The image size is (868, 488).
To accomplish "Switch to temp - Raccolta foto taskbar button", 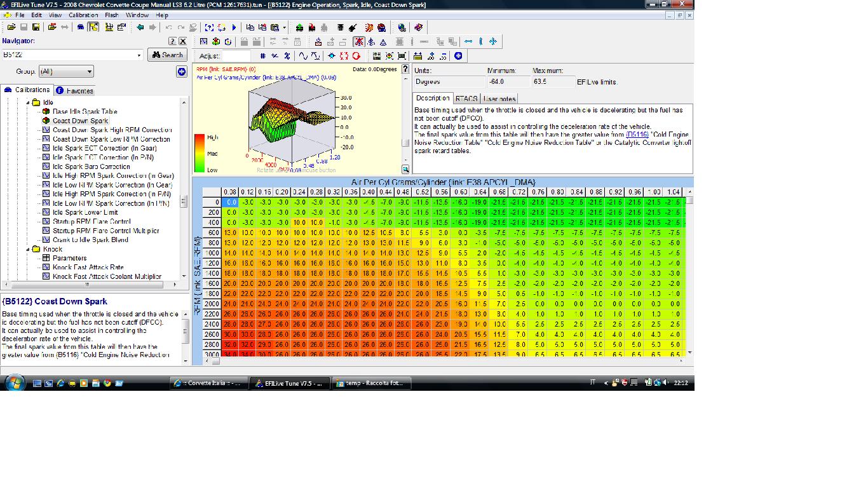I will pyautogui.click(x=372, y=383).
